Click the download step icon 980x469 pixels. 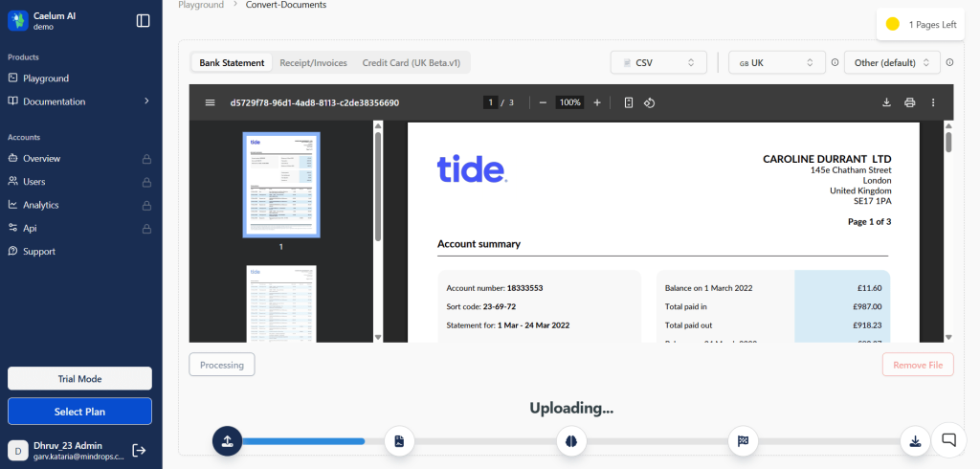click(915, 441)
